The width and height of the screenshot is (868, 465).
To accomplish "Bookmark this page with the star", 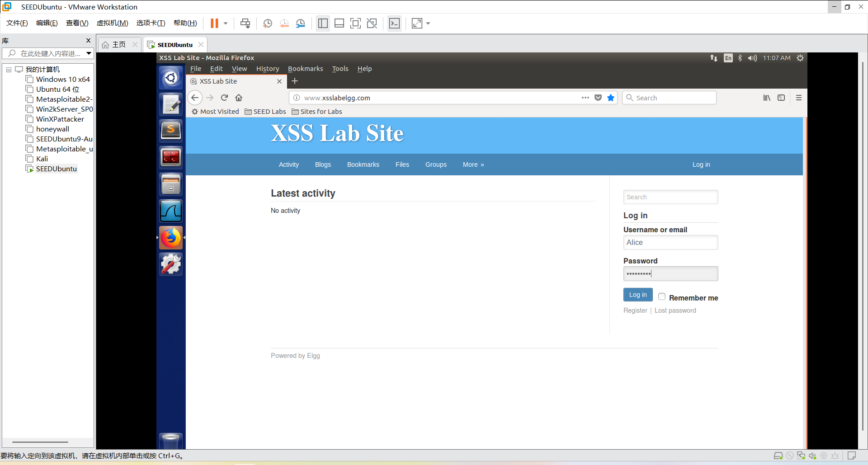I will (x=611, y=98).
